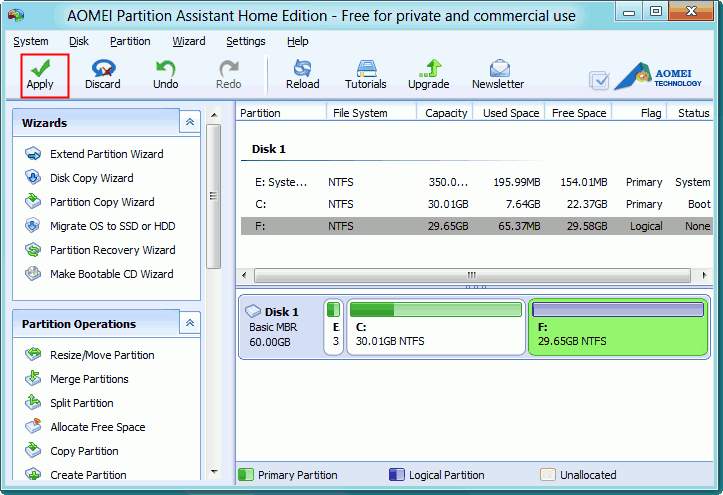Image resolution: width=723 pixels, height=495 pixels.
Task: Open the Partition menu
Action: tap(130, 41)
